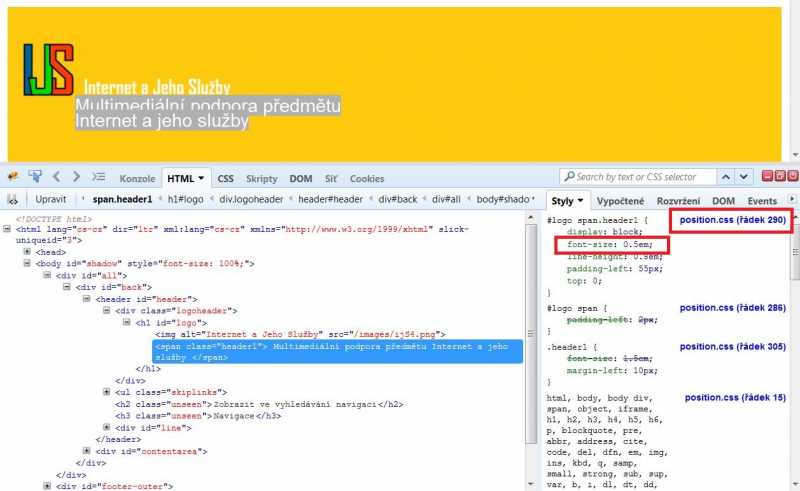The height and width of the screenshot is (491, 800).
Task: Open the Styly tab dropdown
Action: click(x=580, y=201)
